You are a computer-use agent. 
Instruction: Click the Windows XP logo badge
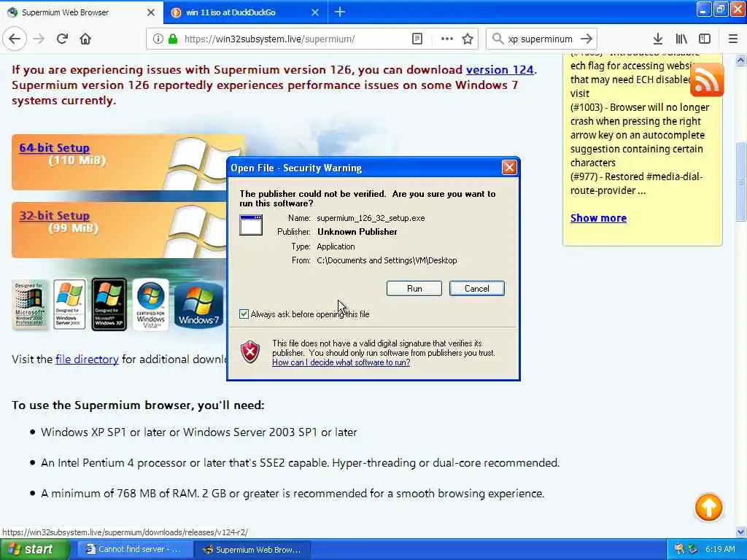109,304
